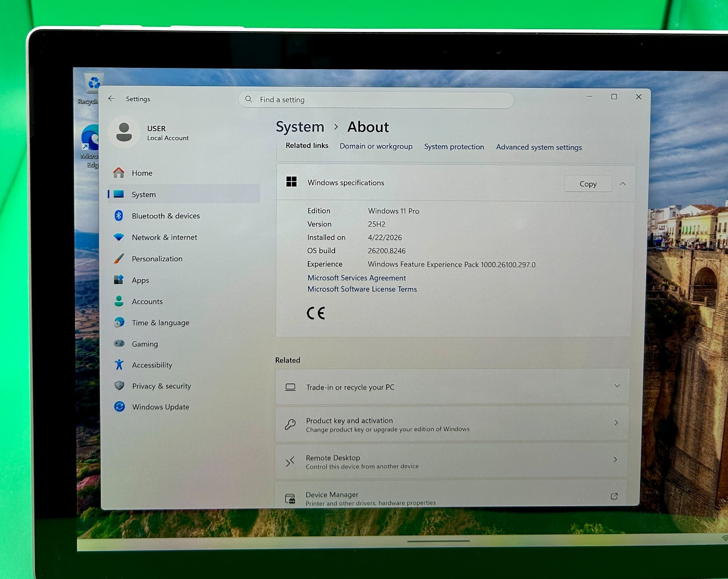728x579 pixels.
Task: Open Microsoft Software License Terms link
Action: [x=362, y=289]
